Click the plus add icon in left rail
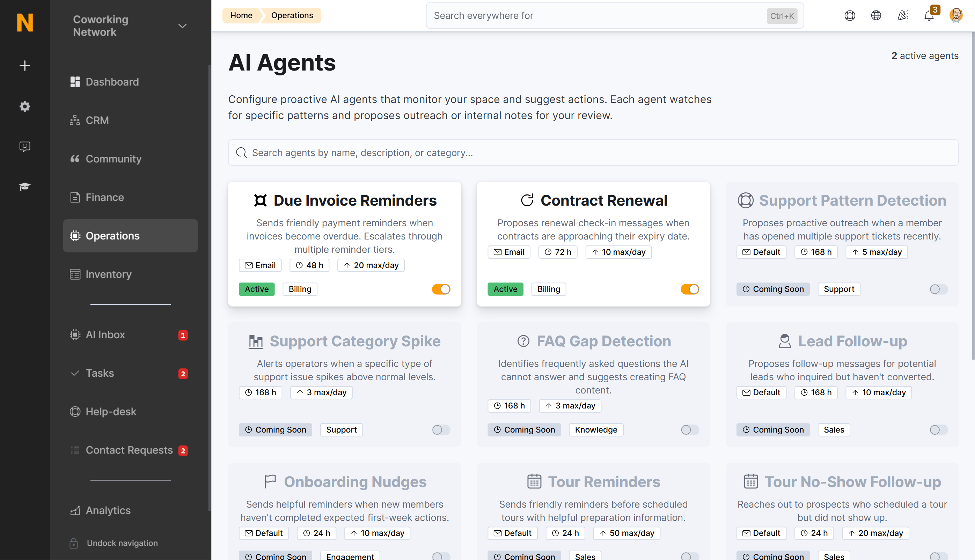Screen dimensions: 975x560 (x=25, y=66)
